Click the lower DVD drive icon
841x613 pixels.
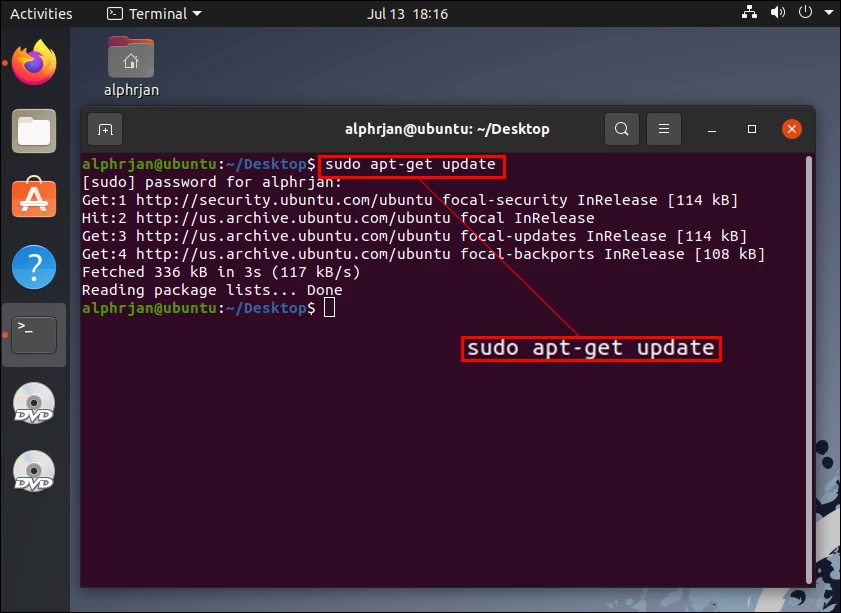click(33, 472)
